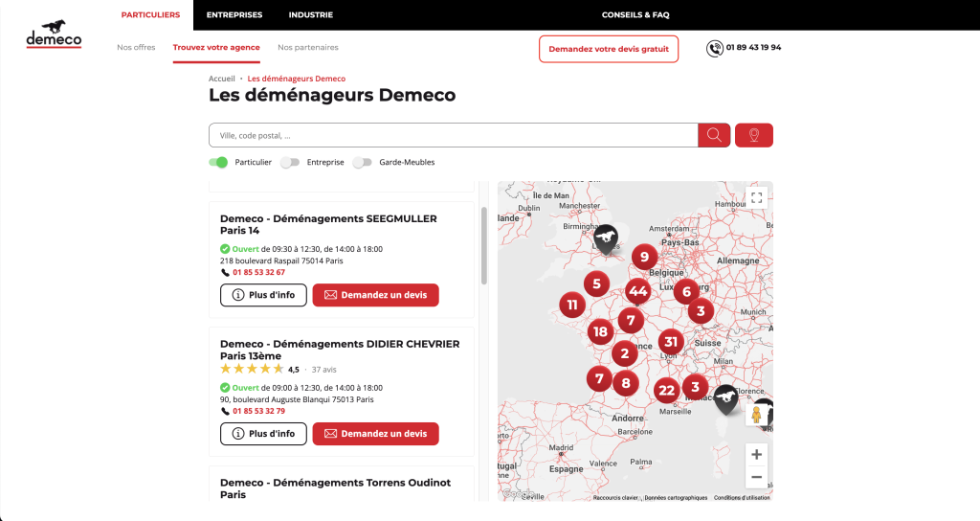Open map cluster marker 2
The height and width of the screenshot is (521, 980).
coord(624,353)
